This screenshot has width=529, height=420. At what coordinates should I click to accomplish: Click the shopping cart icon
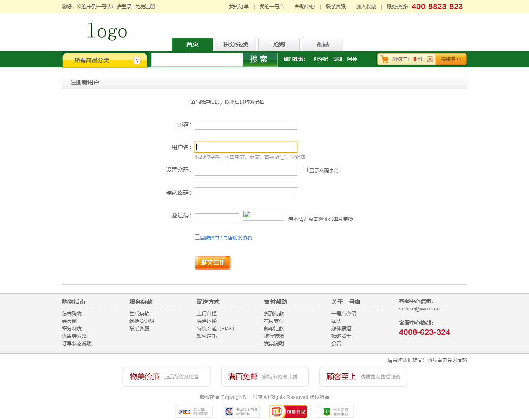[x=384, y=59]
